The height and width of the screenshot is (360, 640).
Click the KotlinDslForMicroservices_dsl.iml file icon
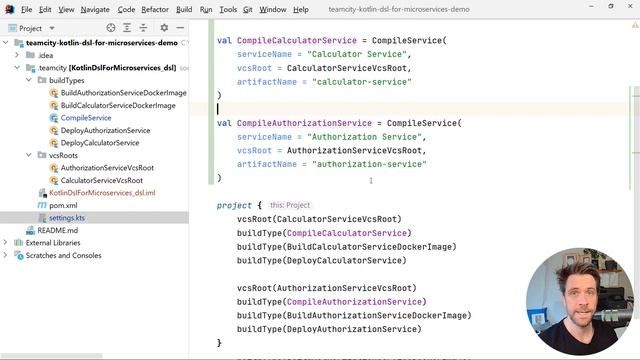(42, 193)
